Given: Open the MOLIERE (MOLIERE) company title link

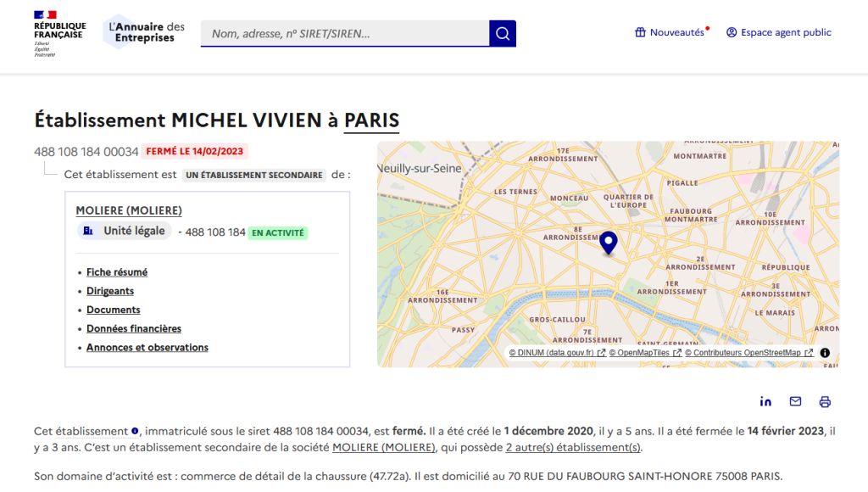Looking at the screenshot, I should [129, 210].
